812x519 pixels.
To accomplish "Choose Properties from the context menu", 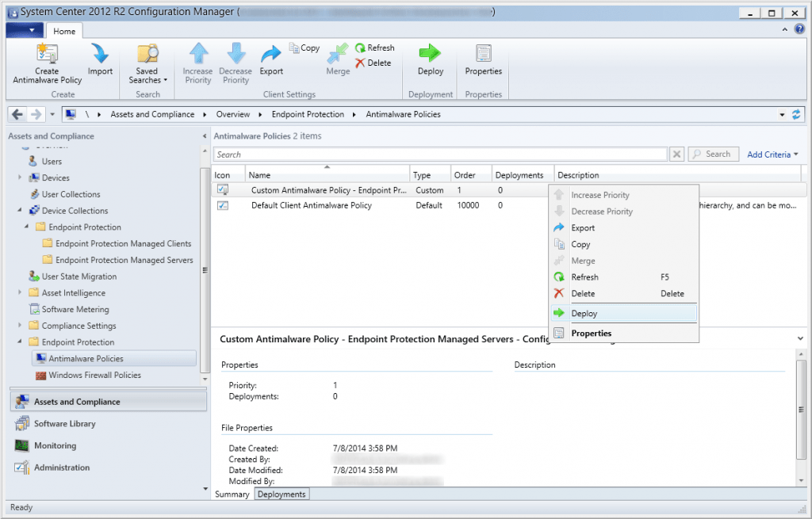I will [x=623, y=334].
